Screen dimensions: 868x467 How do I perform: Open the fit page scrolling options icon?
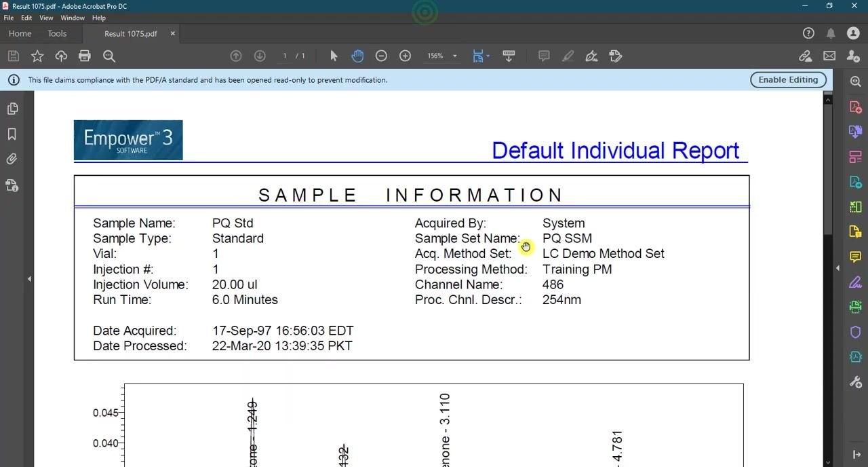tap(478, 56)
